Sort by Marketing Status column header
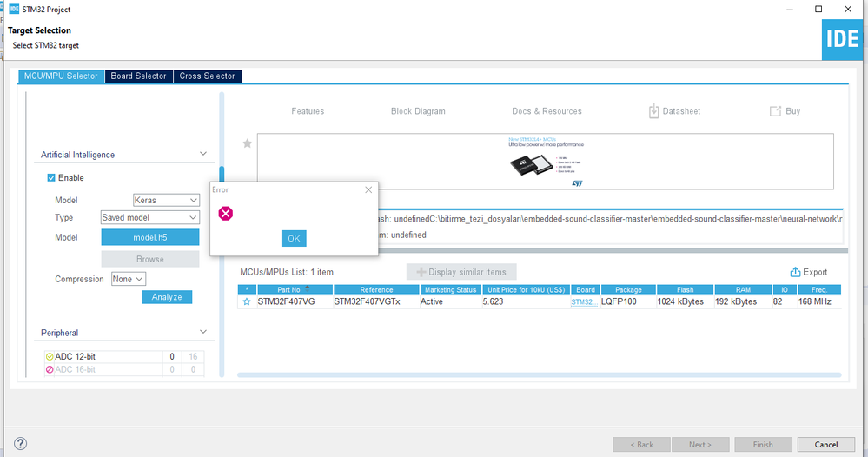This screenshot has width=868, height=457. 451,289
